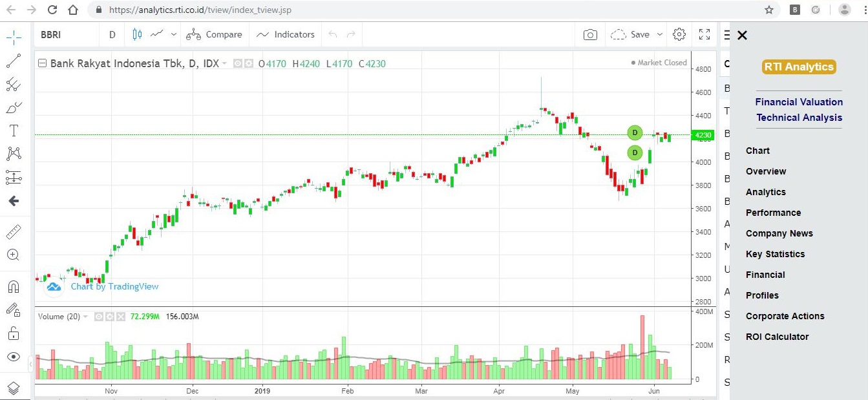Screen dimensions: 868x400
Task: Bookmark this page with star icon
Action: pos(768,10)
